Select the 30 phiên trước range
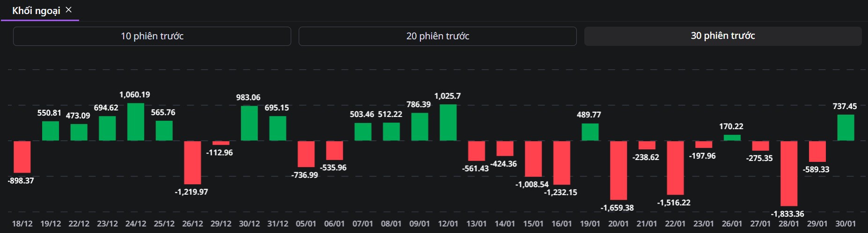This screenshot has height=233, width=868. click(x=722, y=36)
